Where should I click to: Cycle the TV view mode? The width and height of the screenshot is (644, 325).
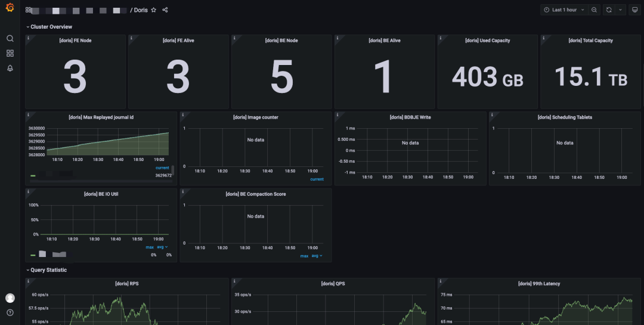pyautogui.click(x=635, y=10)
